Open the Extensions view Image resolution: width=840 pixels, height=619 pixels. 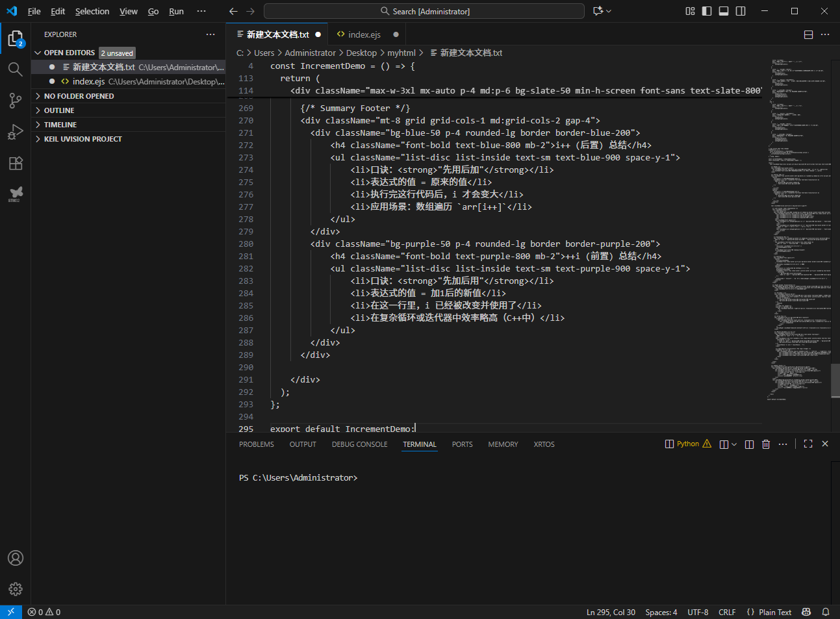(x=16, y=163)
